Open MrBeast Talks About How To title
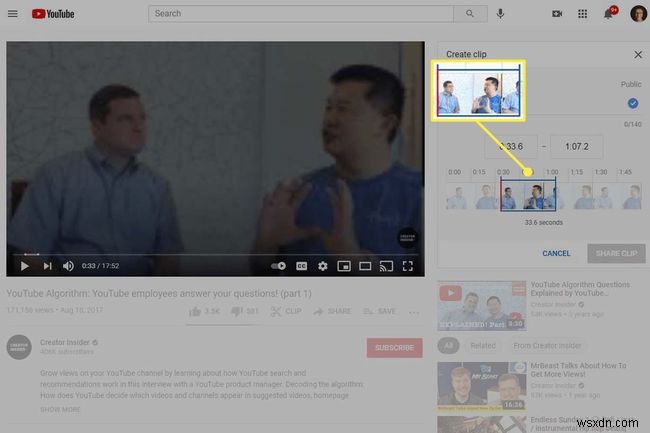 tap(578, 370)
